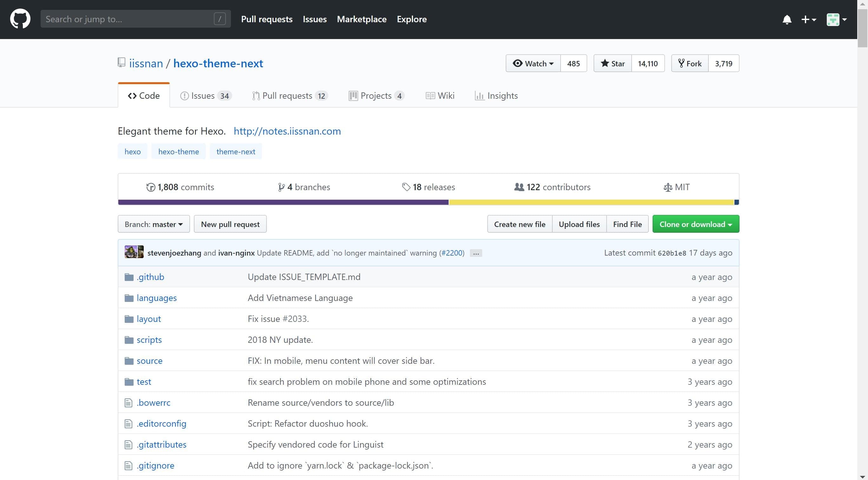Expand the plus create-new menu
The image size is (868, 480).
808,20
